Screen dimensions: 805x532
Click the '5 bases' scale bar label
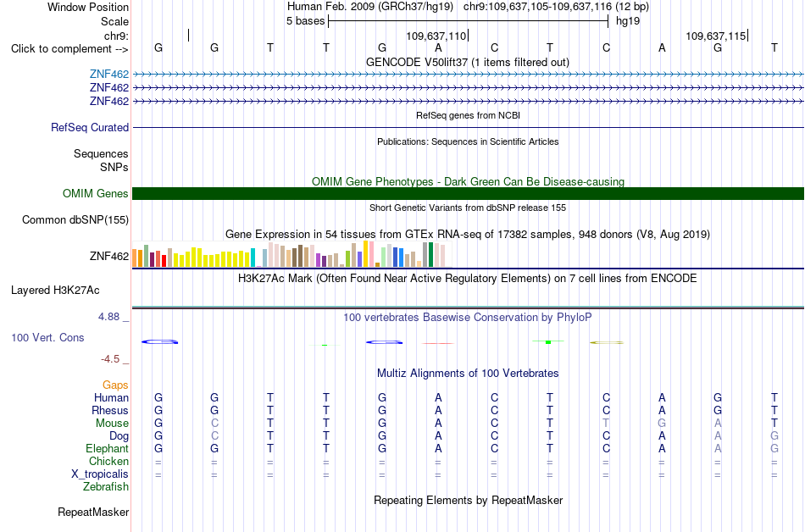point(305,21)
